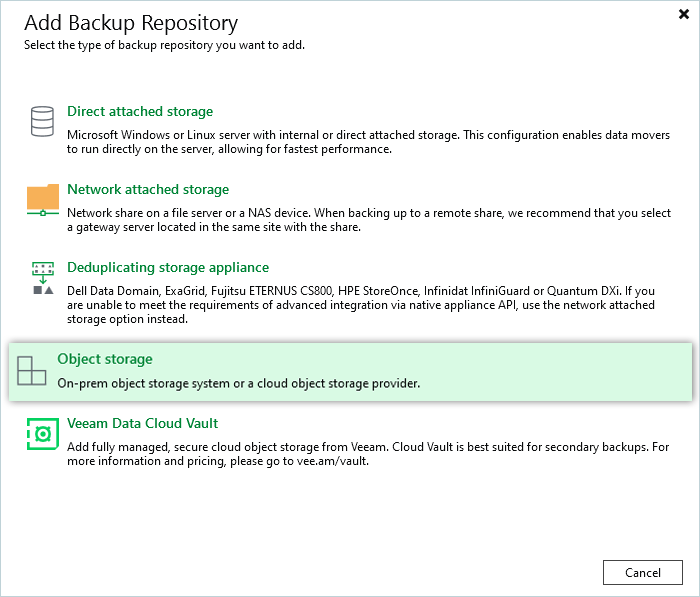Click the Direct attached storage description text
Image resolution: width=700 pixels, height=597 pixels.
pyautogui.click(x=360, y=141)
